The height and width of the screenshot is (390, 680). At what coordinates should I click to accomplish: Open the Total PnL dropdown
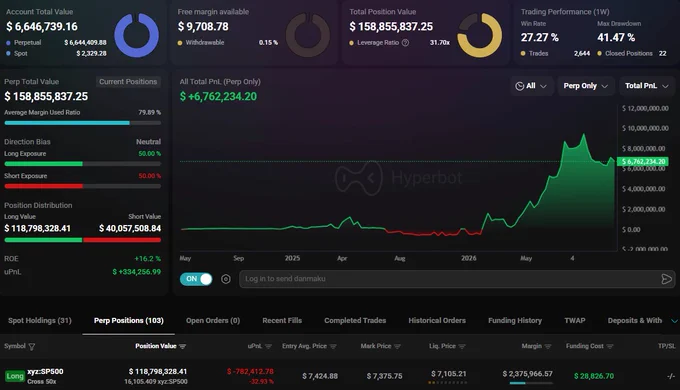(647, 86)
